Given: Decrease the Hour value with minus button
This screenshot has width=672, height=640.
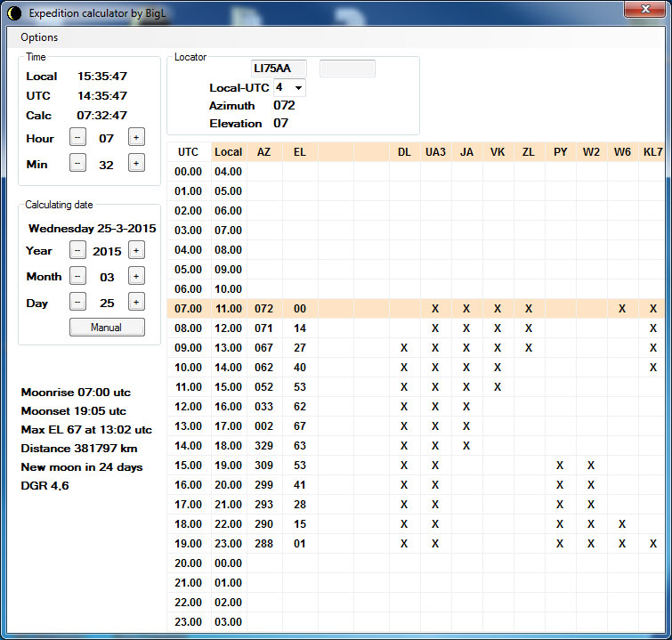Looking at the screenshot, I should pos(78,138).
